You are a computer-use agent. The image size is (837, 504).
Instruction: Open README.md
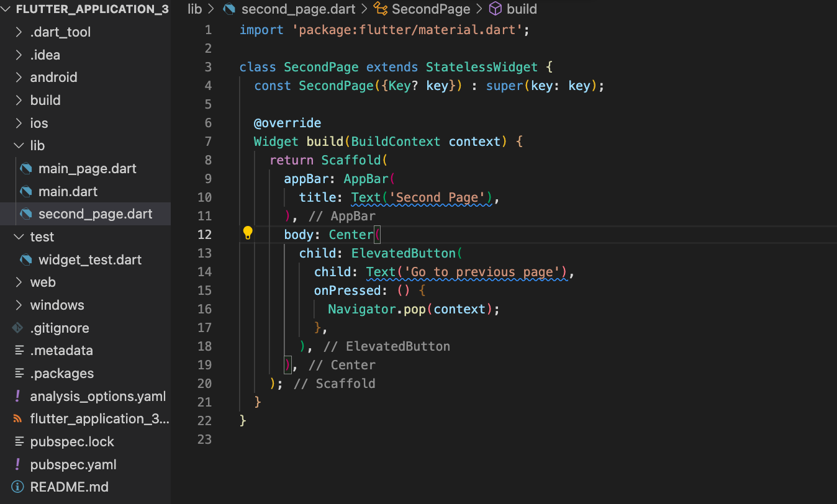point(70,487)
